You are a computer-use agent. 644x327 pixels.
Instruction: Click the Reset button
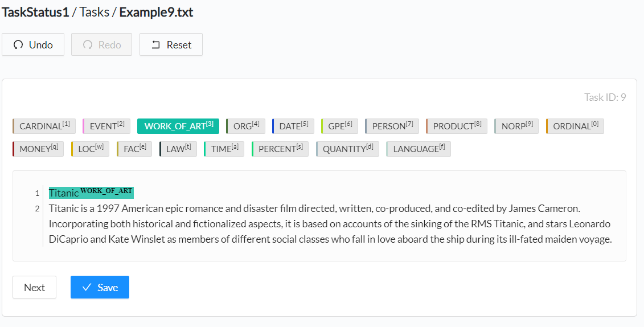click(x=171, y=44)
